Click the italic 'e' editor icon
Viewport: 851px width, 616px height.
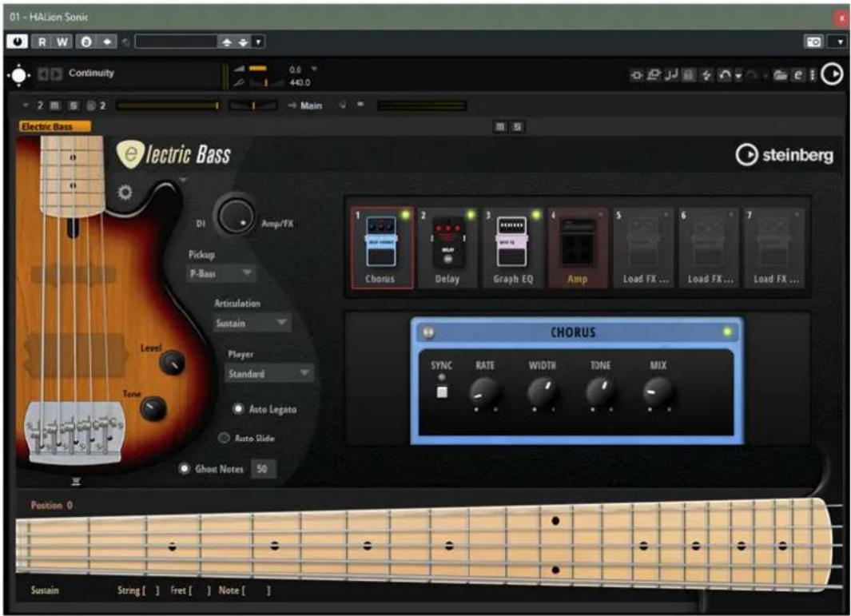797,75
